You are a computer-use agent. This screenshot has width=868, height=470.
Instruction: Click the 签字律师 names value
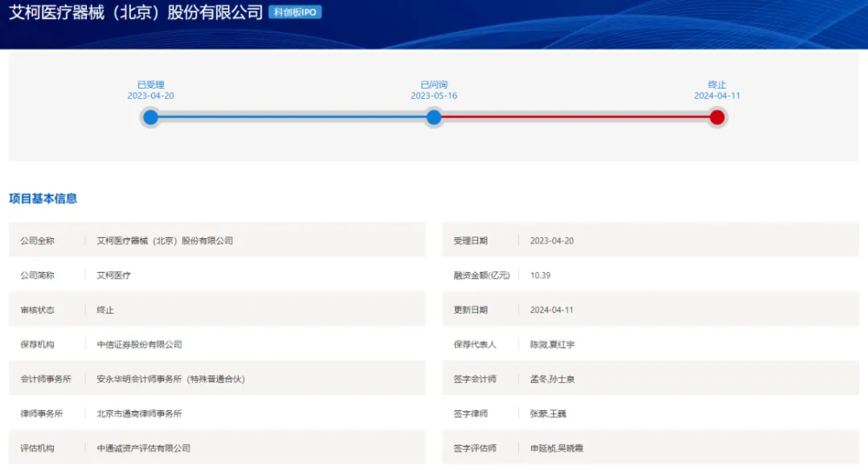pyautogui.click(x=548, y=414)
